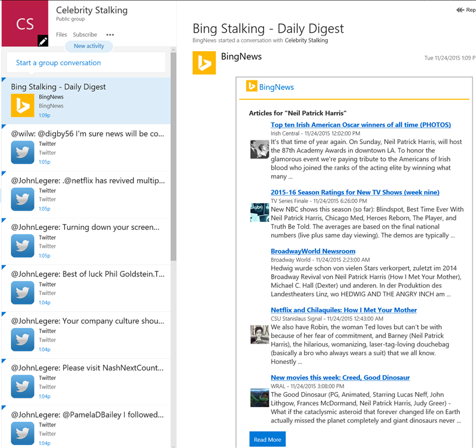
Task: Click the reply arrow icon at top right
Action: click(460, 10)
